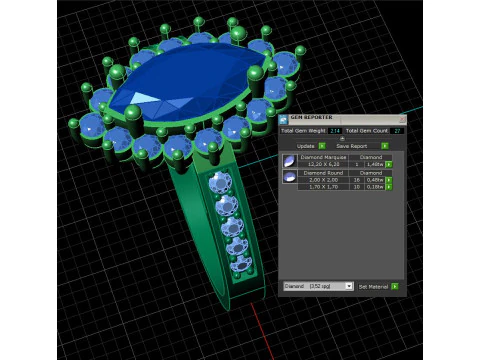Click the 1.48tw weight cell
This screenshot has height=360, width=480.
point(375,164)
